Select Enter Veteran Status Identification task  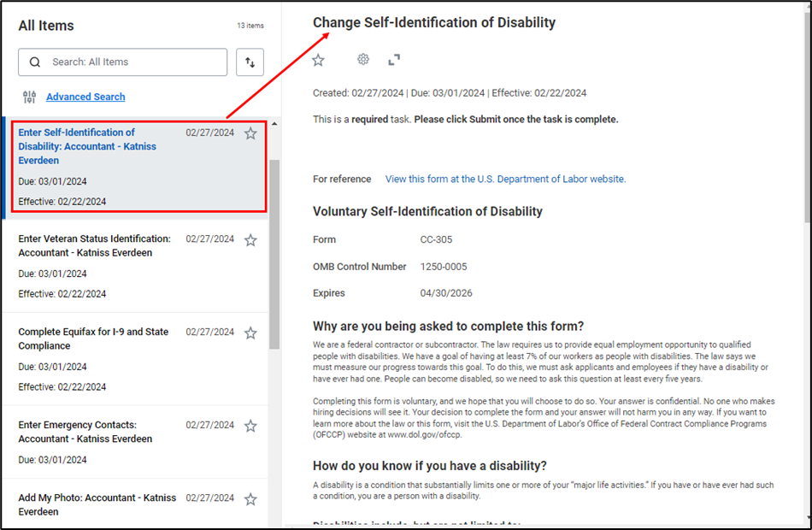pyautogui.click(x=94, y=245)
